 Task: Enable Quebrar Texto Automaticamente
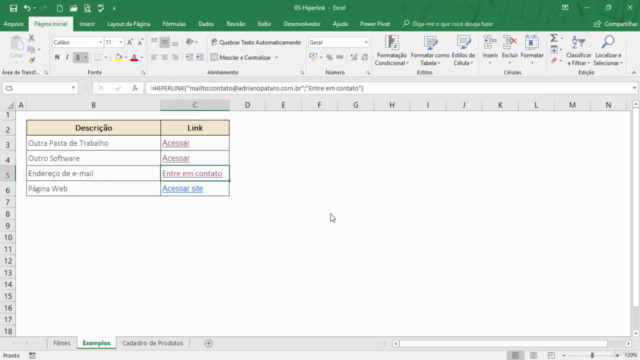(x=256, y=42)
